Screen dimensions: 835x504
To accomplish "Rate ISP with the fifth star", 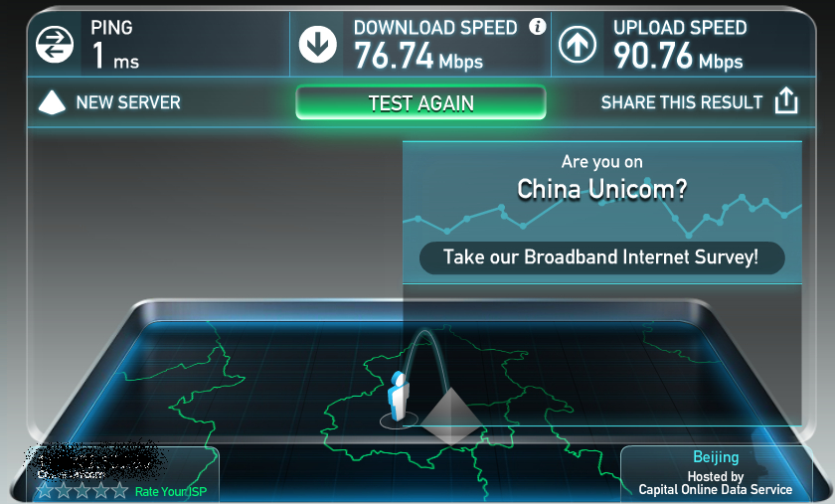I will point(120,490).
